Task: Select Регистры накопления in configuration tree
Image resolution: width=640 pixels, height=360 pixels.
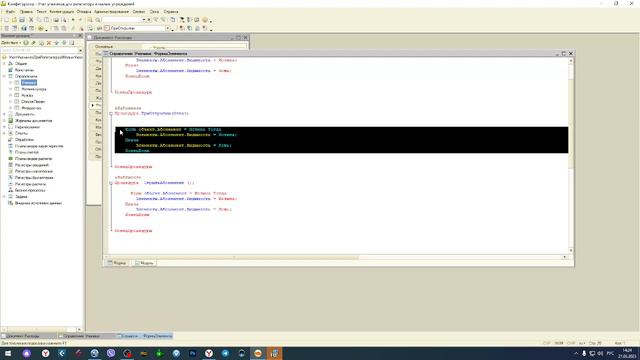Action: point(34,171)
